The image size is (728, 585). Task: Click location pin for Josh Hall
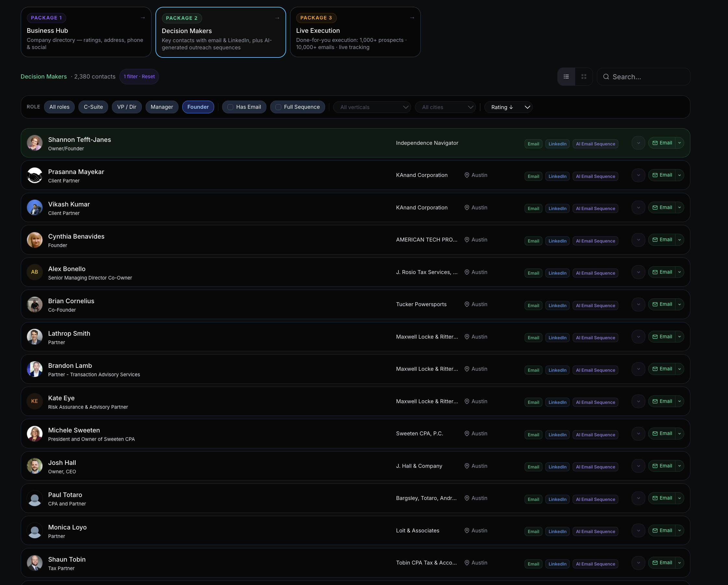click(x=467, y=466)
